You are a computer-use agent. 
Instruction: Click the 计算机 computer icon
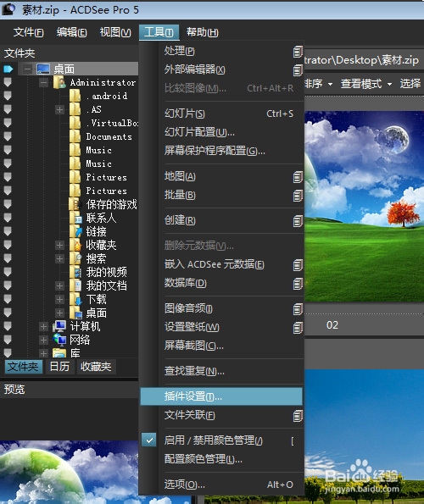[59, 326]
